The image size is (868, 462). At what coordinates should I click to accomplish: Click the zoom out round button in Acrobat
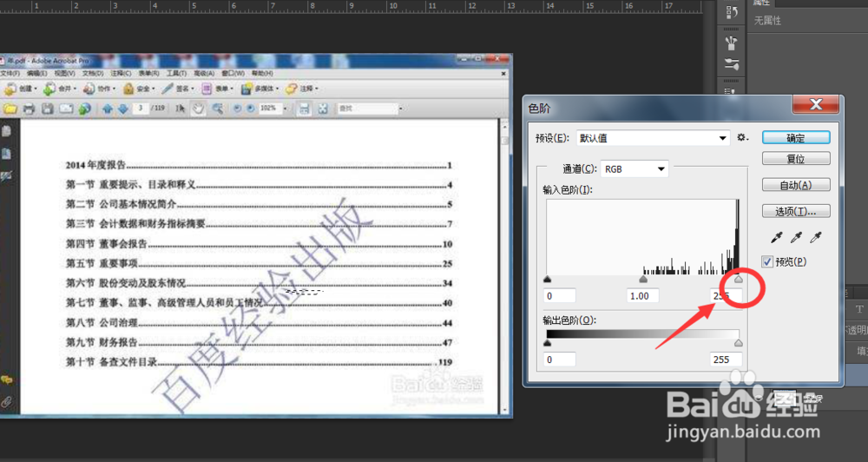point(237,109)
